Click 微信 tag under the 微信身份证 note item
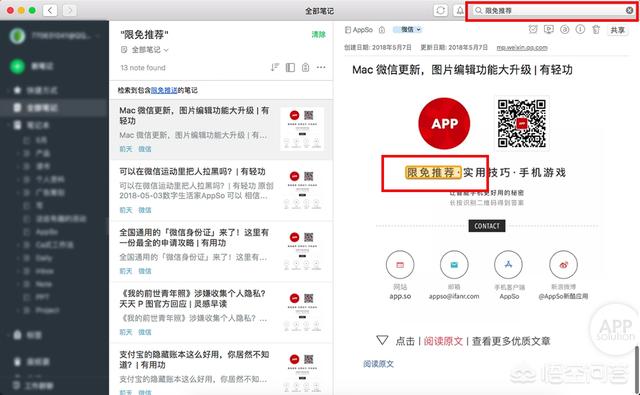 (x=145, y=271)
